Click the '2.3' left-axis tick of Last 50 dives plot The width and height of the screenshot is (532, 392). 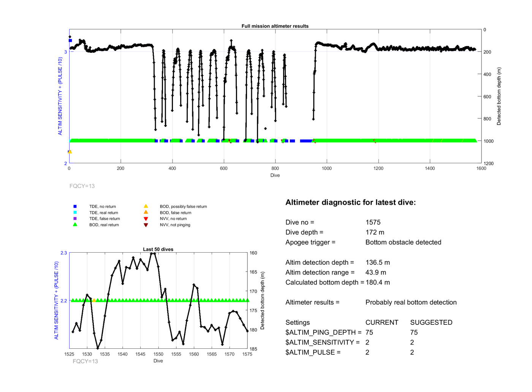point(63,253)
